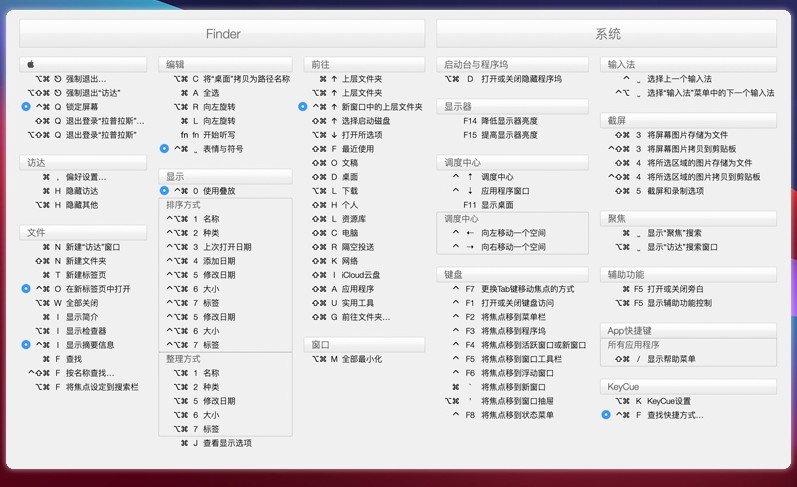The width and height of the screenshot is (797, 487).
Task: Click the 显示"聚焦"搜索 row
Action: [x=662, y=233]
